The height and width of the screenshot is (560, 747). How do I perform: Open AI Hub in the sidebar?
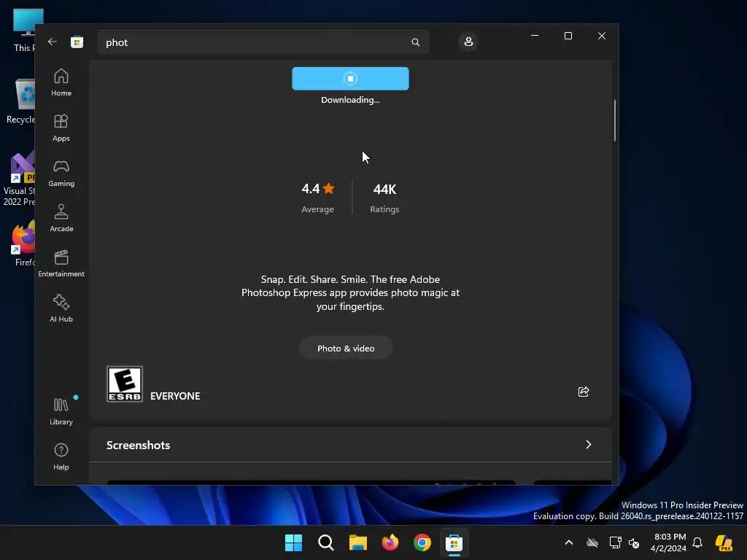point(61,308)
